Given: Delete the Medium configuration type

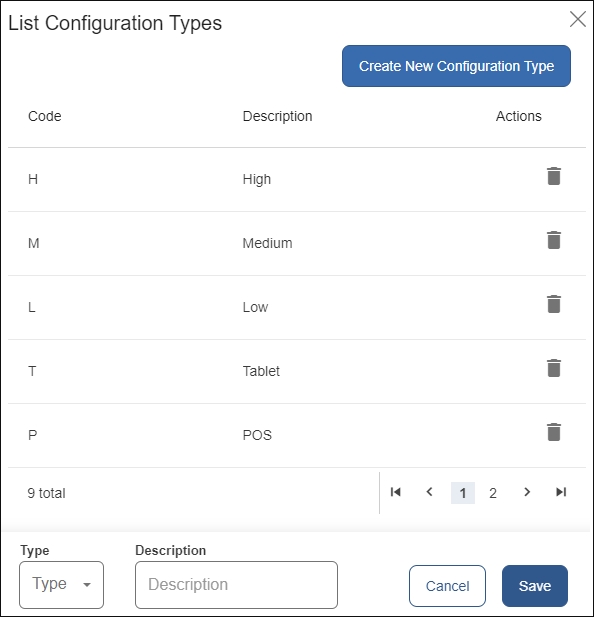Looking at the screenshot, I should click(x=553, y=240).
